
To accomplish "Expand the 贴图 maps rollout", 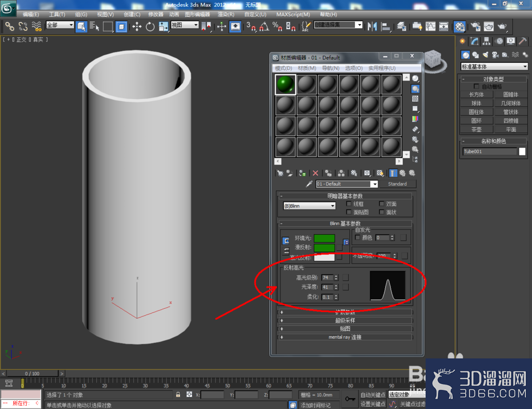I will 345,329.
